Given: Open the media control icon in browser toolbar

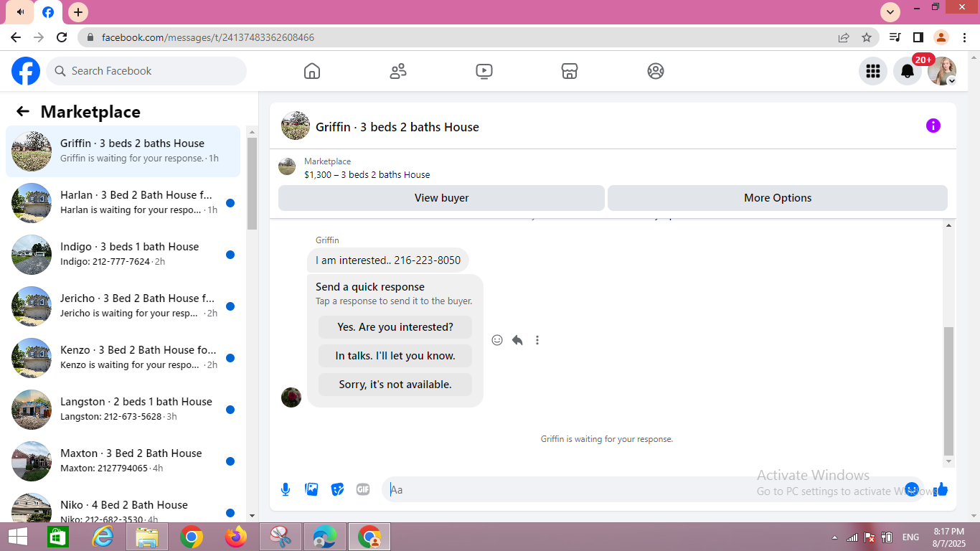Looking at the screenshot, I should tap(895, 37).
